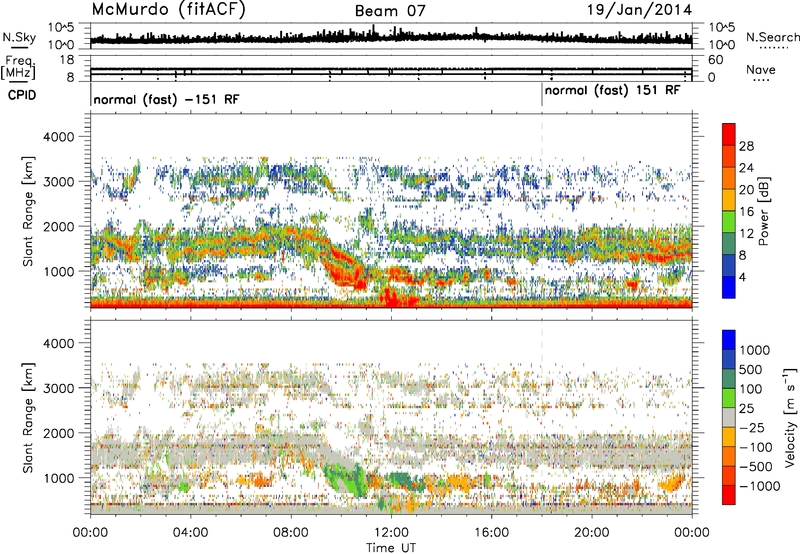This screenshot has height=554, width=800.
Task: Click the '1000' tick on power panel
Action: click(x=58, y=271)
